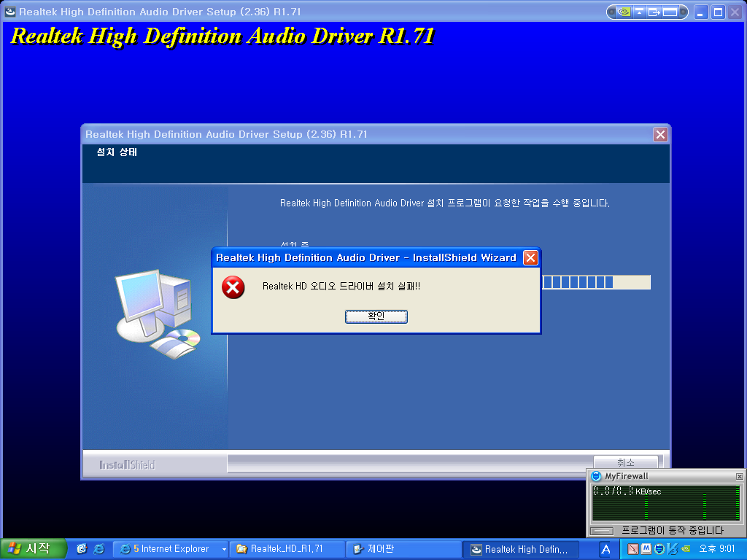Click the 확인 button in the error dialog
The width and height of the screenshot is (747, 560).
pyautogui.click(x=376, y=316)
